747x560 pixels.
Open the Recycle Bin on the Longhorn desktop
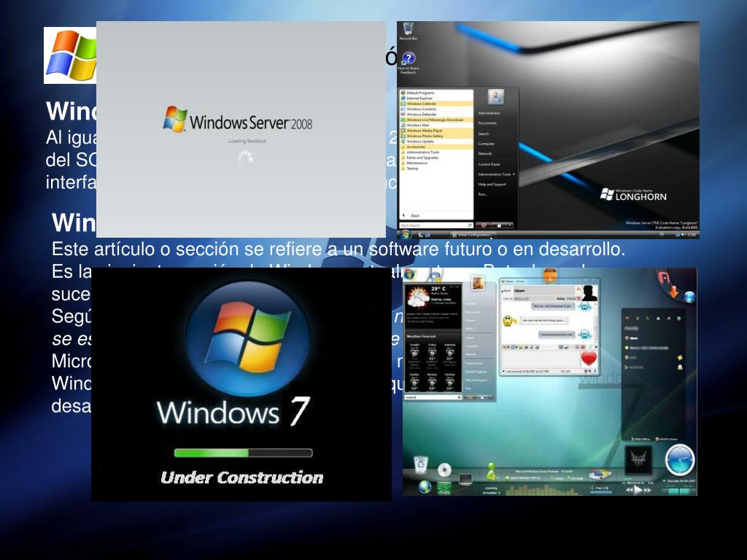click(x=408, y=32)
